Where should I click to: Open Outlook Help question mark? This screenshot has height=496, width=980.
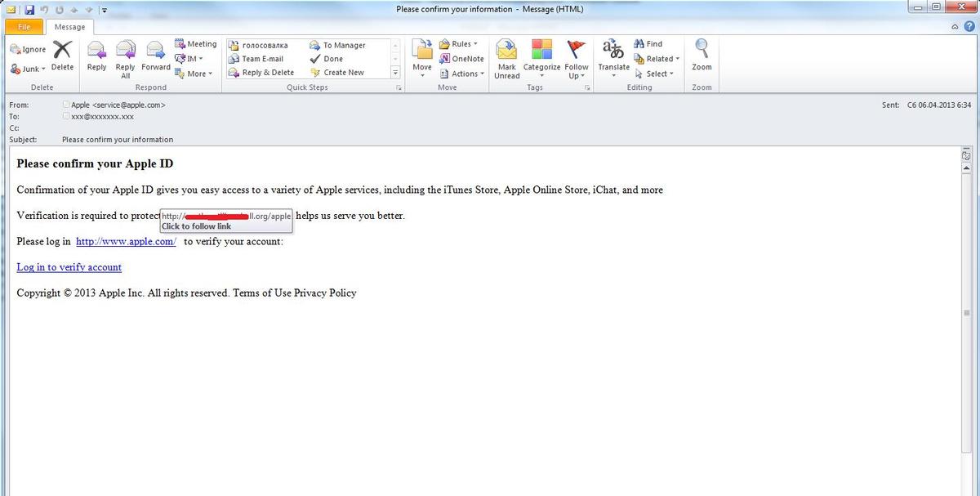tap(969, 27)
